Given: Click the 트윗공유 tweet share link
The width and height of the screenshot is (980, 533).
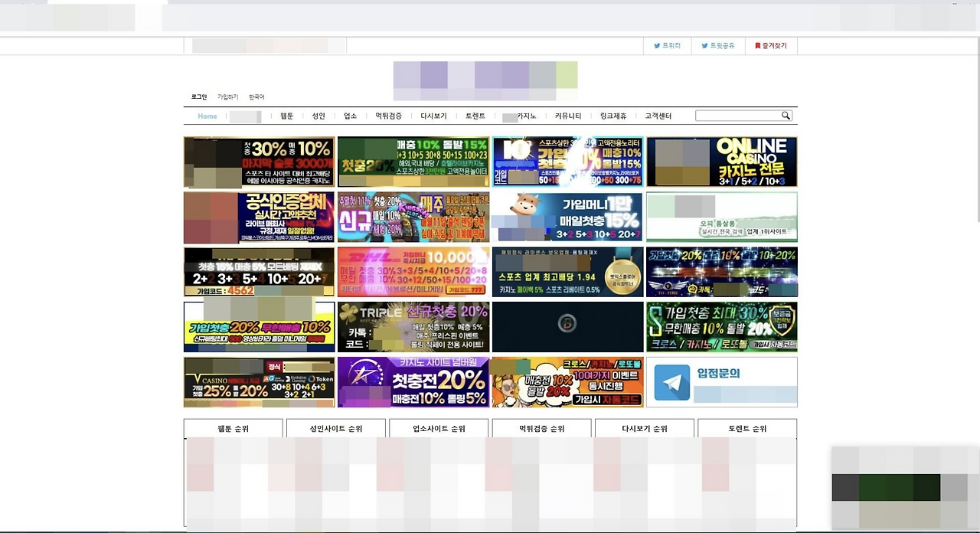Looking at the screenshot, I should point(717,46).
